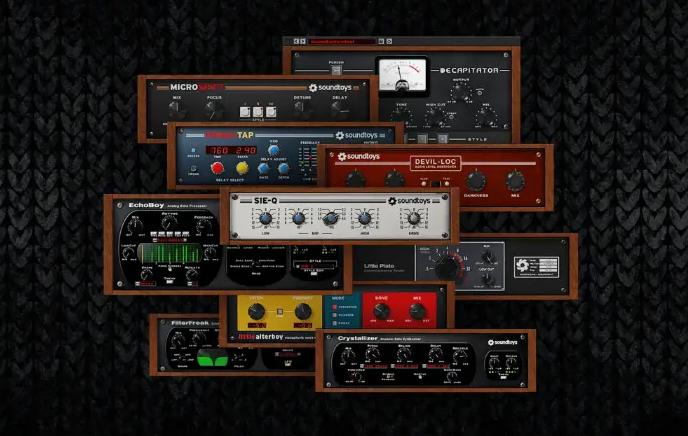The image size is (688, 436).
Task: Click the Style Edit button on EchoBoy
Action: [x=314, y=272]
